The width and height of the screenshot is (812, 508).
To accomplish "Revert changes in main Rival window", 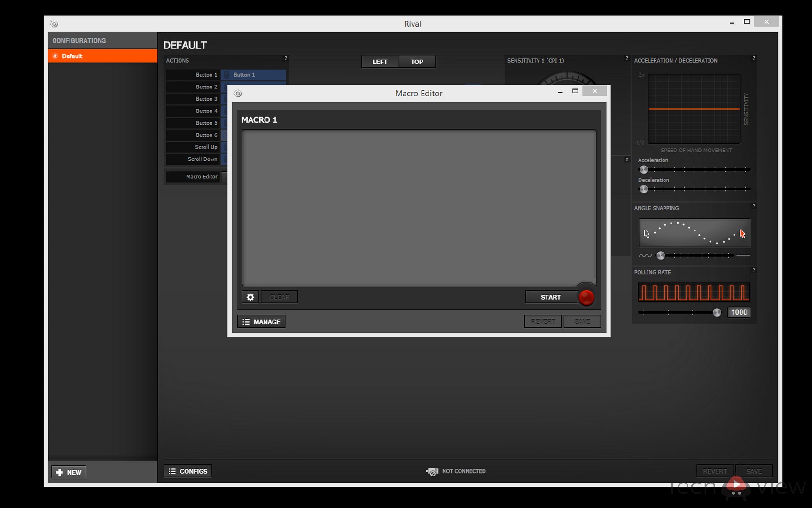I will pos(715,471).
